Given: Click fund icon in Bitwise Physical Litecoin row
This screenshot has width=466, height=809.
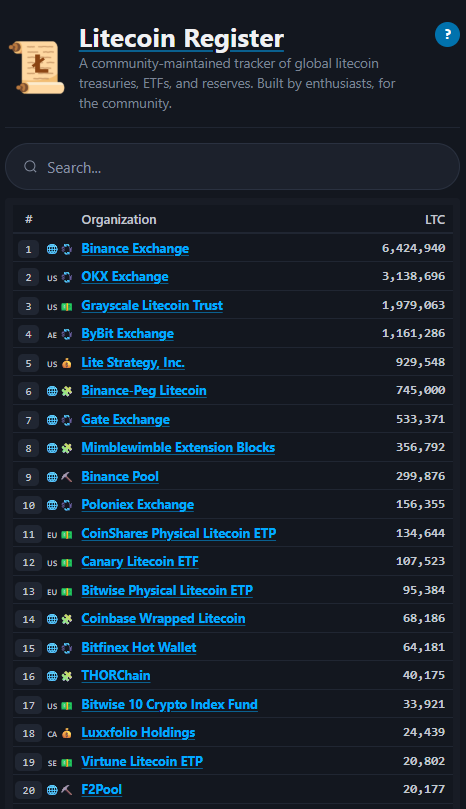Looking at the screenshot, I should [x=67, y=591].
